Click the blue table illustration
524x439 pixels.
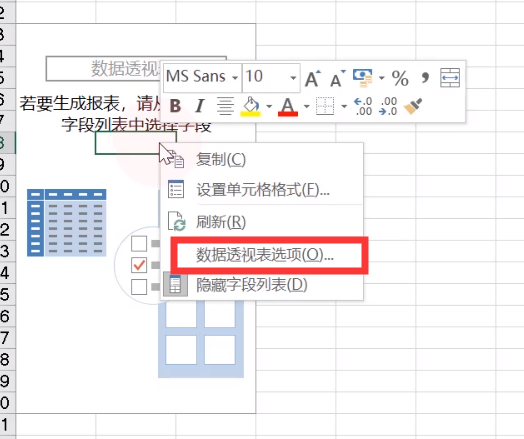pos(67,223)
